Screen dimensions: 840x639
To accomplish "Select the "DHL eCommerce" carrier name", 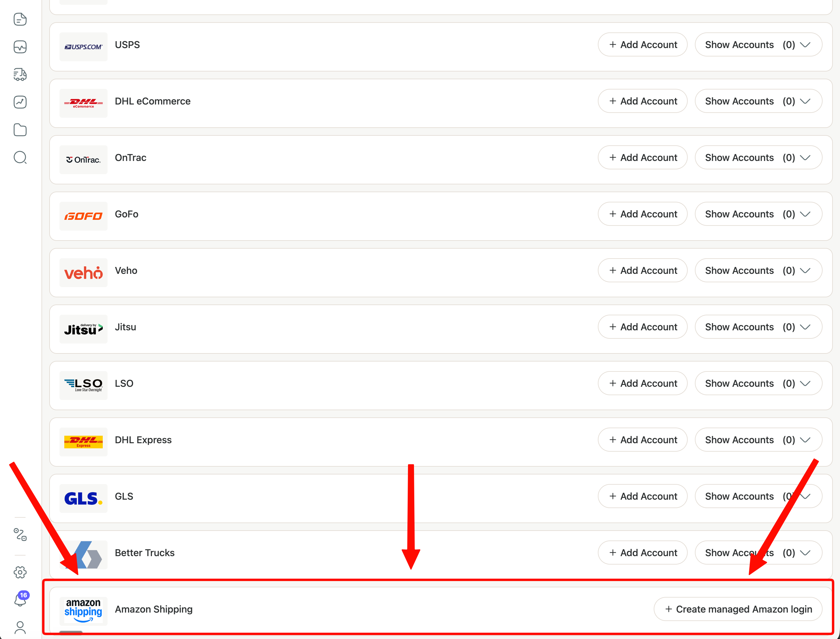I will [153, 101].
